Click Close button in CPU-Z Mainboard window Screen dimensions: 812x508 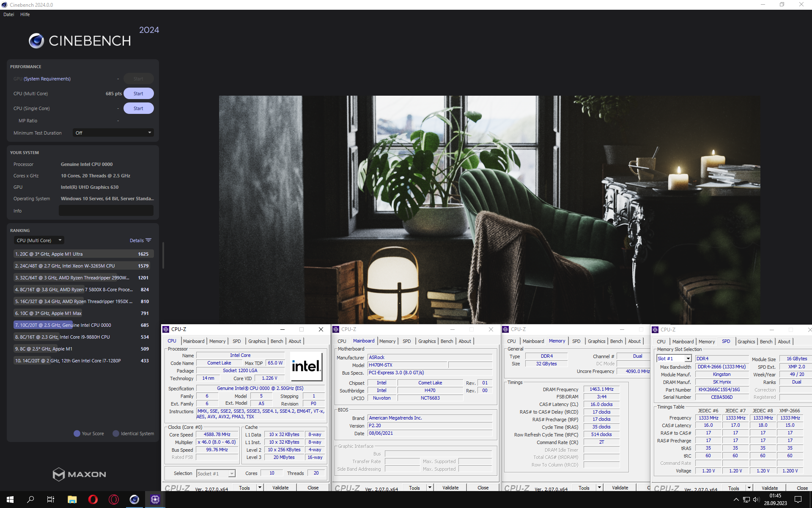coord(483,488)
